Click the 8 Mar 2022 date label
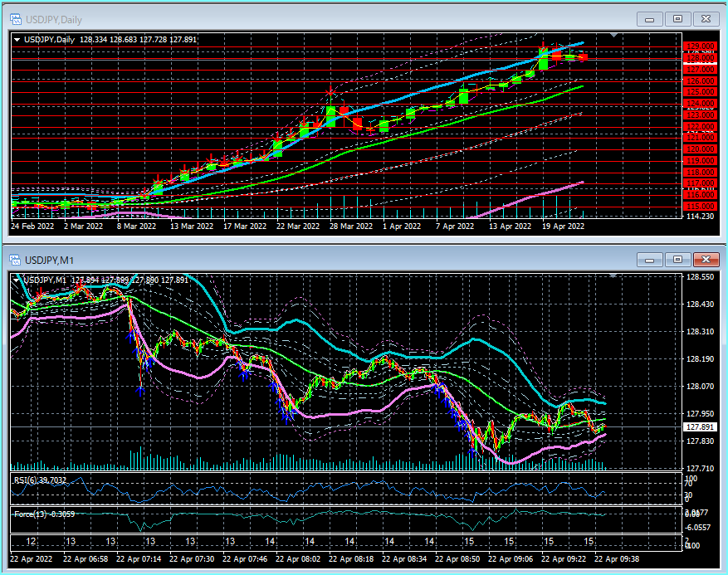The image size is (728, 575). click(x=136, y=226)
